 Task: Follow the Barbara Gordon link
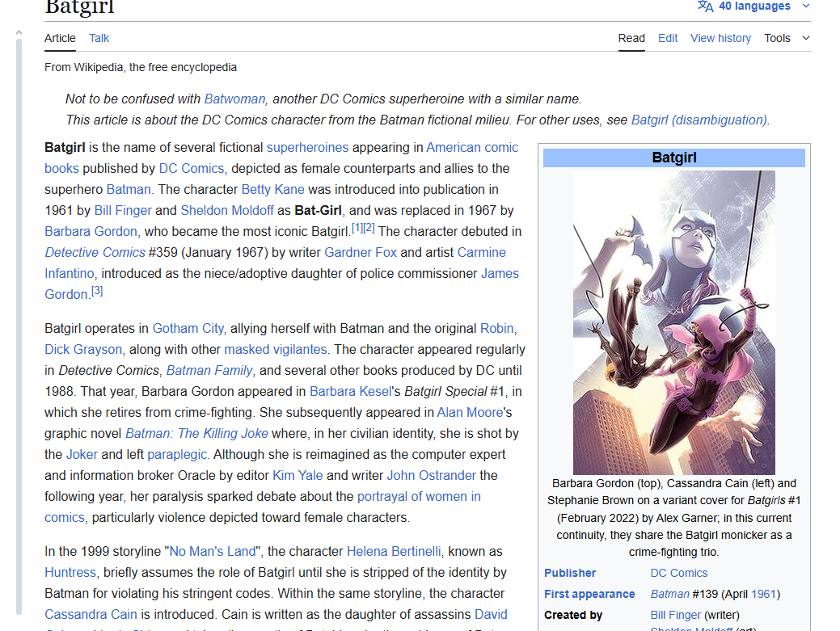(x=91, y=231)
